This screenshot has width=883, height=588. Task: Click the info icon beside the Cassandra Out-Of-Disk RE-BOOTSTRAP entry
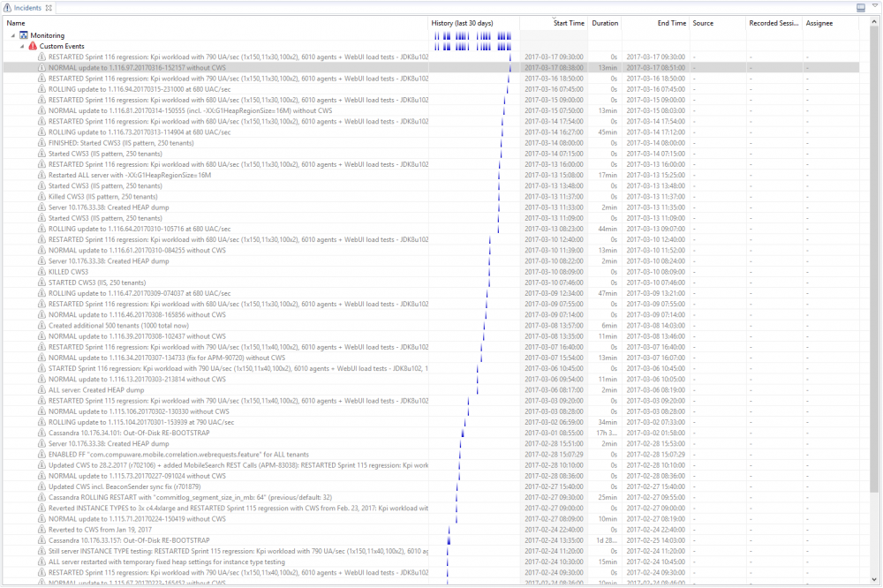(41, 433)
